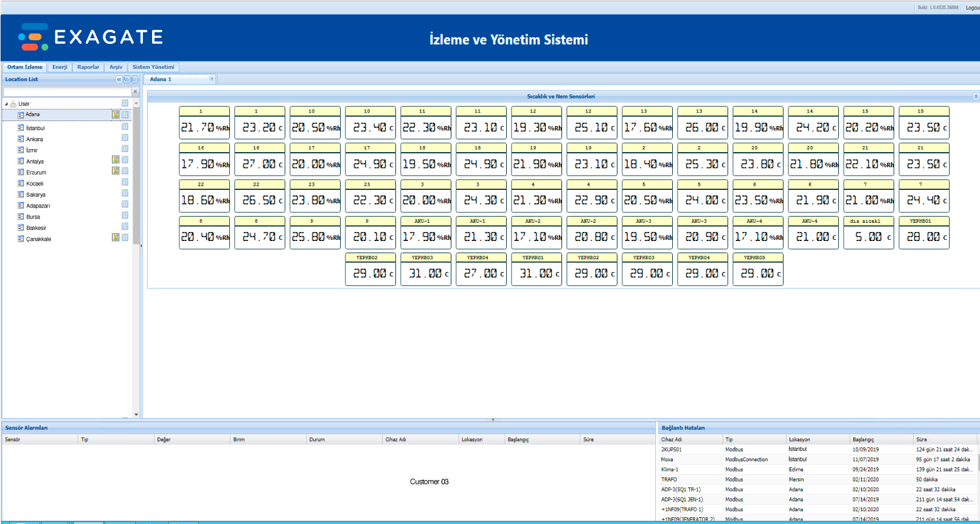This screenshot has width=980, height=524.
Task: Open the table view icon for İstanbul
Action: pyautogui.click(x=125, y=127)
